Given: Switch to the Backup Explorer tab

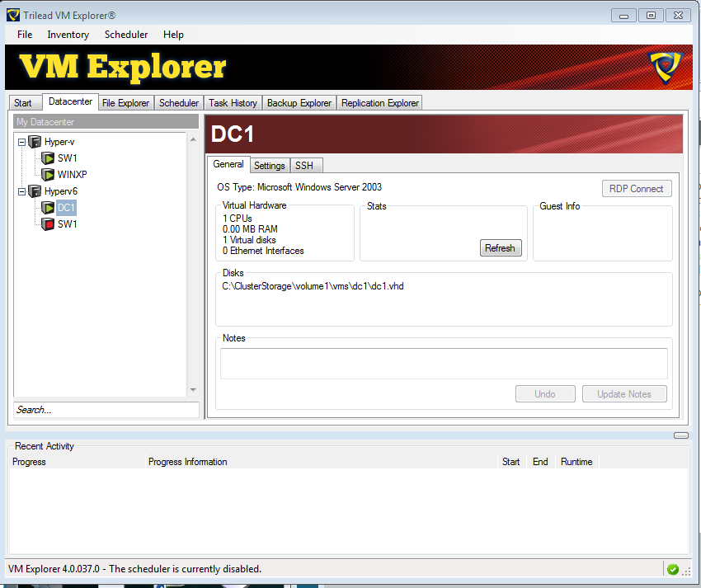Looking at the screenshot, I should tap(299, 103).
